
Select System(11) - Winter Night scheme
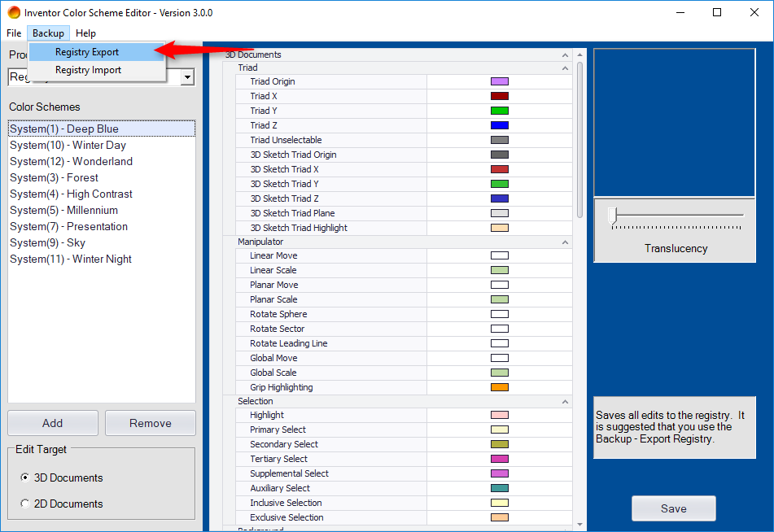(x=102, y=259)
